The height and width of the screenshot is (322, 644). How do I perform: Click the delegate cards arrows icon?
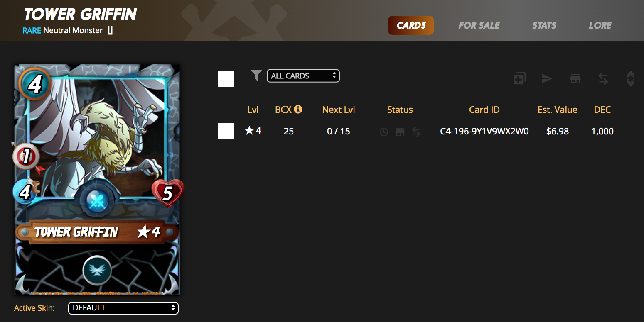coord(603,78)
